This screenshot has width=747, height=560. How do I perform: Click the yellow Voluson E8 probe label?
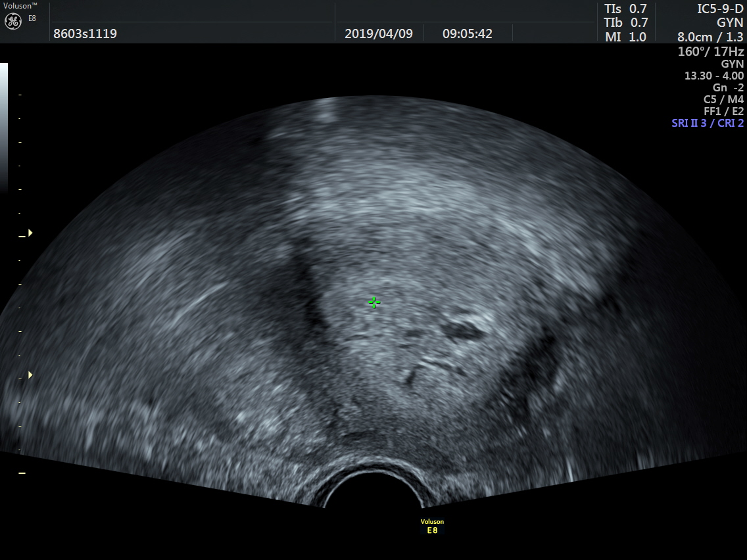click(432, 526)
